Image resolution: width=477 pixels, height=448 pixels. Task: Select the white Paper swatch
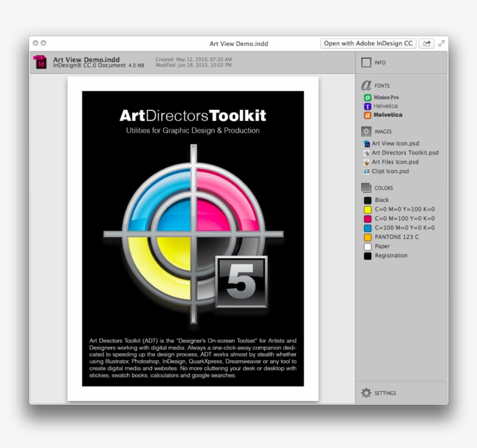368,246
